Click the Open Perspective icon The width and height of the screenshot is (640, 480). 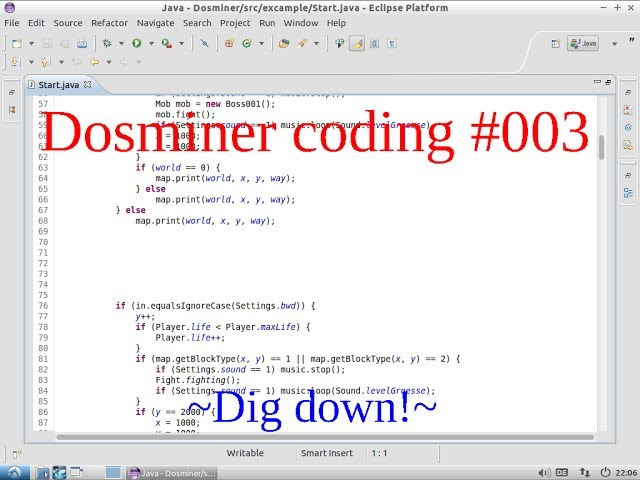(556, 44)
